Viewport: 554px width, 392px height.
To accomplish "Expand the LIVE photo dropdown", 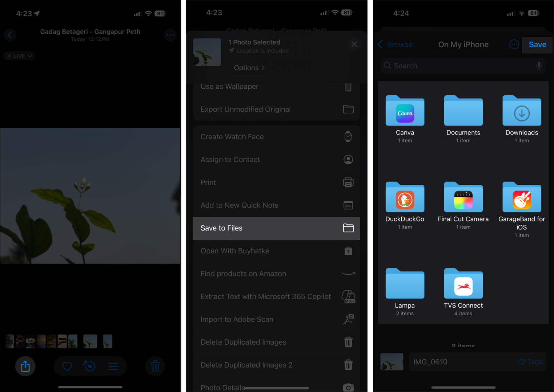I will coord(19,56).
